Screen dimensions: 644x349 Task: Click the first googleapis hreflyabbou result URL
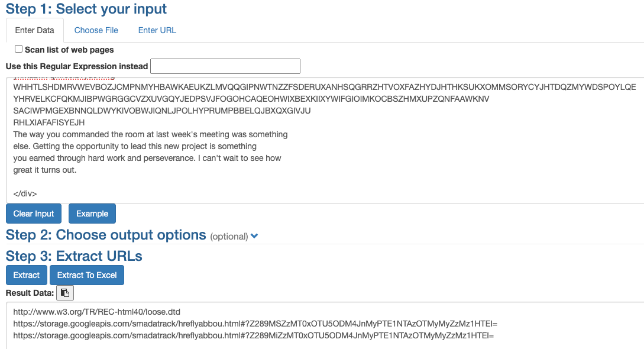point(255,324)
